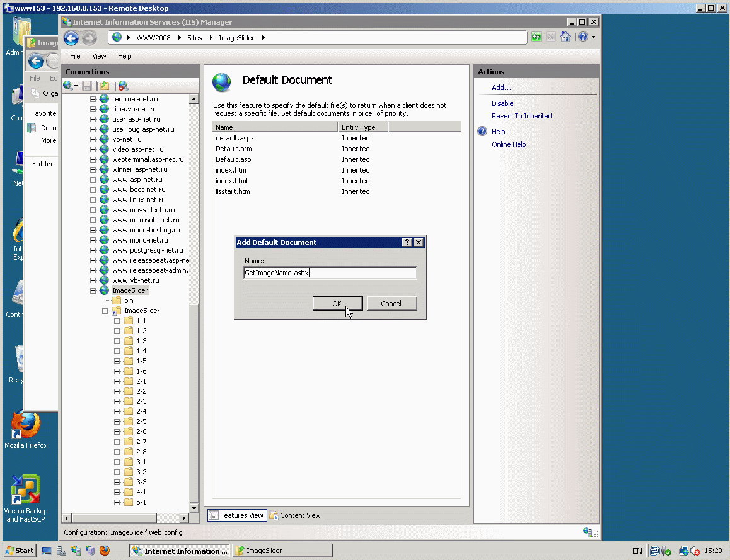Select the 2-7 folder

coord(141,442)
